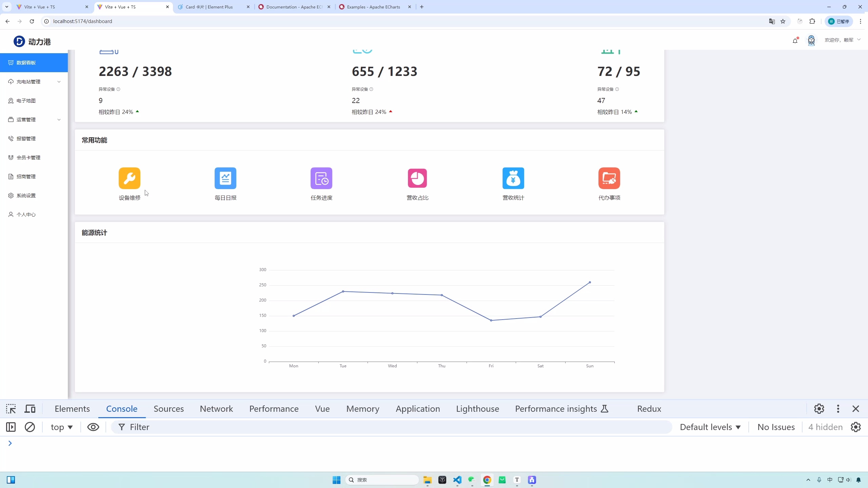Toggle live expression eye icon
The image size is (868, 488).
[93, 427]
